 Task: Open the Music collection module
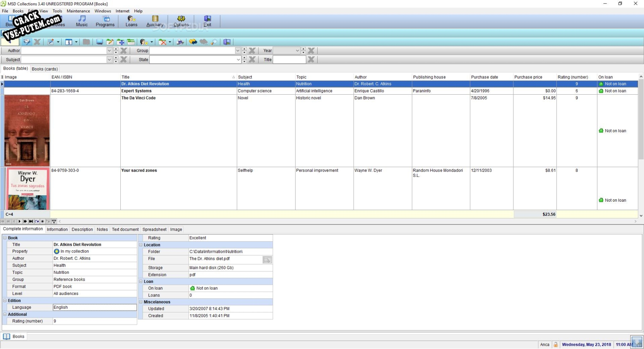(82, 21)
